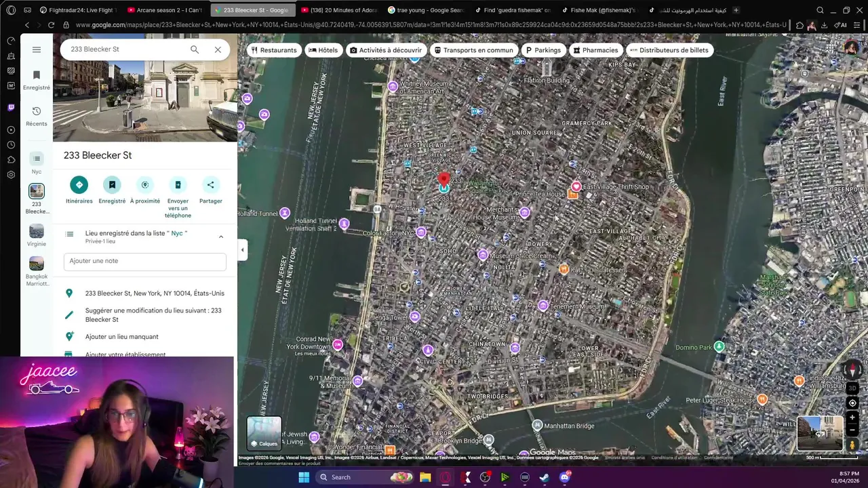
Task: Collapse the saved list Nyc section chevron
Action: 220,237
